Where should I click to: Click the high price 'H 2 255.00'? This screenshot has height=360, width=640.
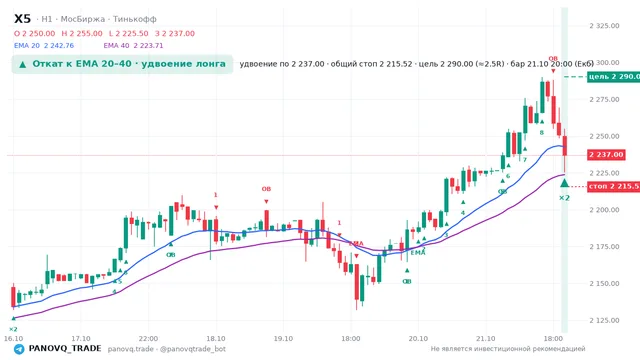tap(82, 33)
